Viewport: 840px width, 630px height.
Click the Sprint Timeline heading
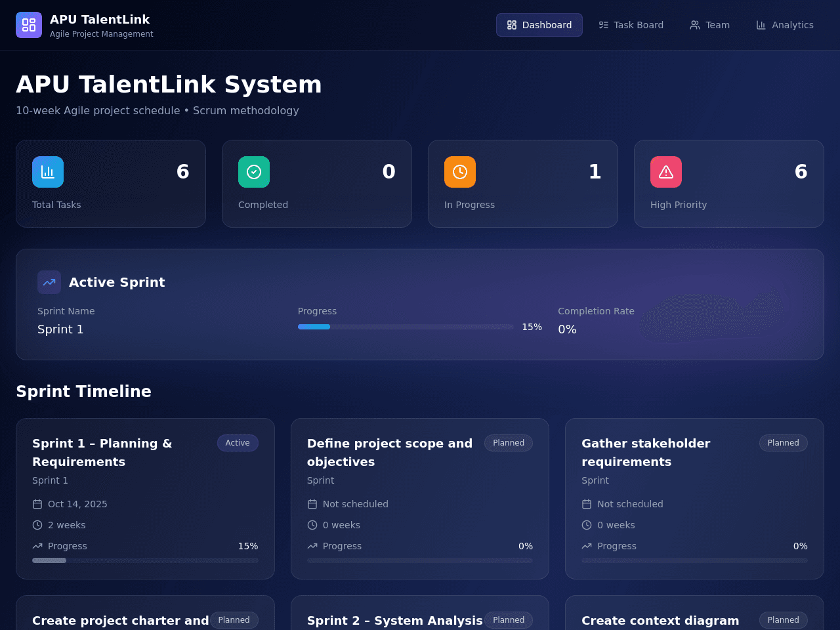point(83,391)
